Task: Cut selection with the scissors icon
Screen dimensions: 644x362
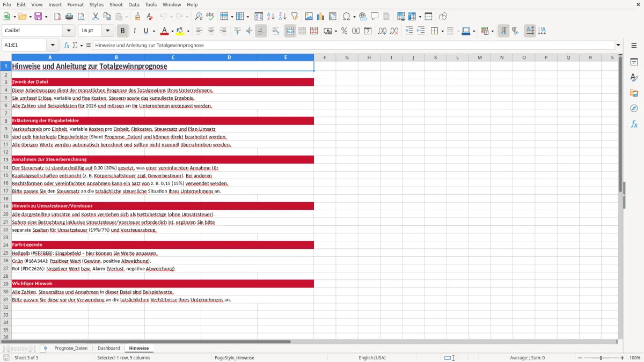Action: click(x=95, y=17)
